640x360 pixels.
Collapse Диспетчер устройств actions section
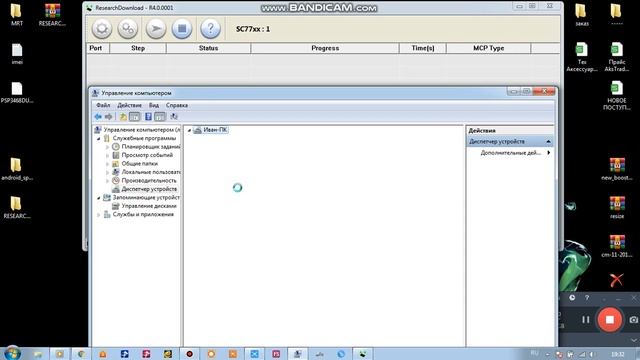(548, 142)
